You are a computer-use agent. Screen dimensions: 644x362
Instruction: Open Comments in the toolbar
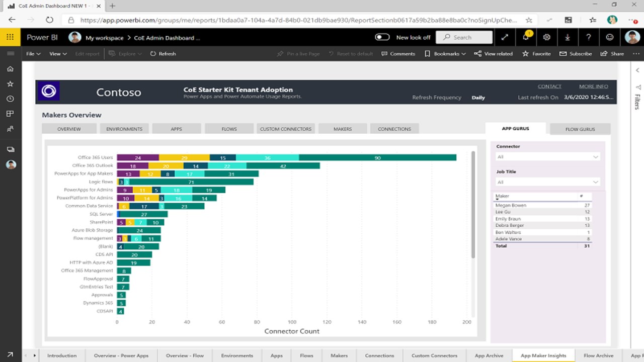click(398, 53)
